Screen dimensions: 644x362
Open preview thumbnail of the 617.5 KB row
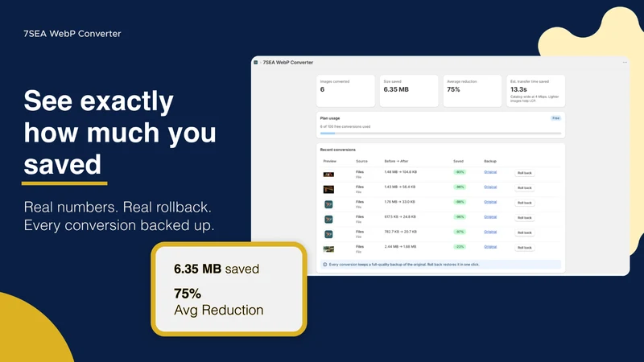click(328, 219)
